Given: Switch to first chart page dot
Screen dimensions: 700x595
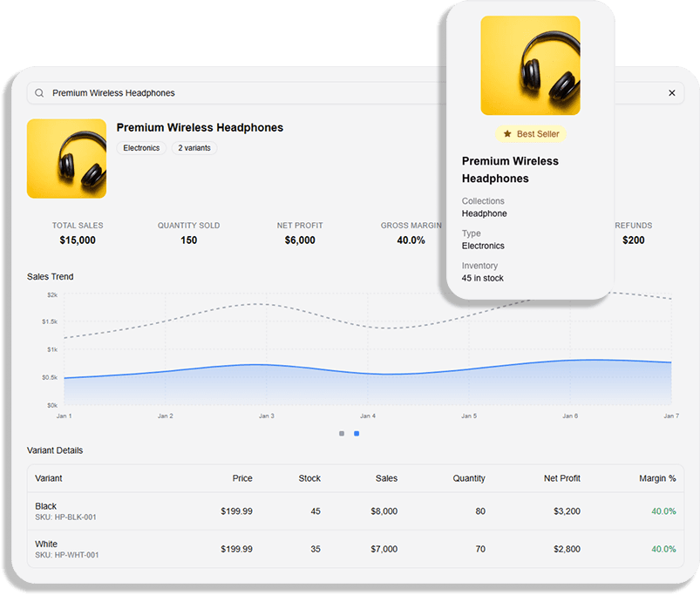Looking at the screenshot, I should coord(342,433).
